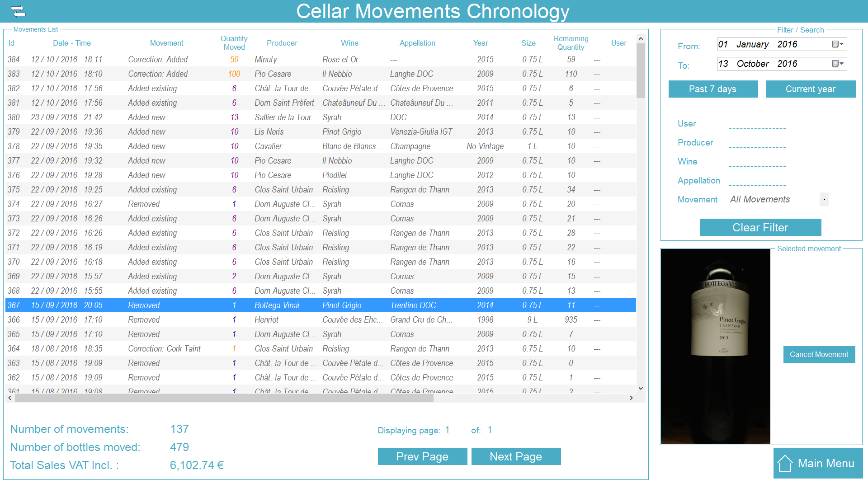Click the home icon on Main Menu

click(785, 464)
